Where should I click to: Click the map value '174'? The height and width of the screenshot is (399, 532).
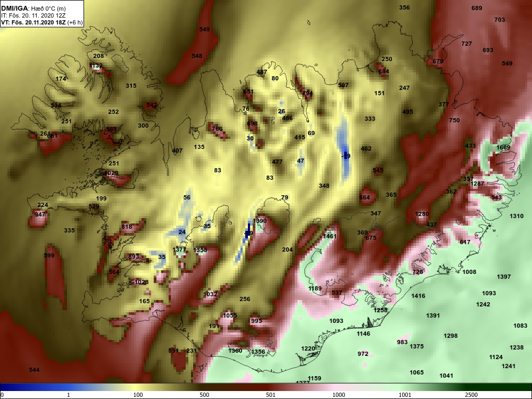click(x=61, y=79)
